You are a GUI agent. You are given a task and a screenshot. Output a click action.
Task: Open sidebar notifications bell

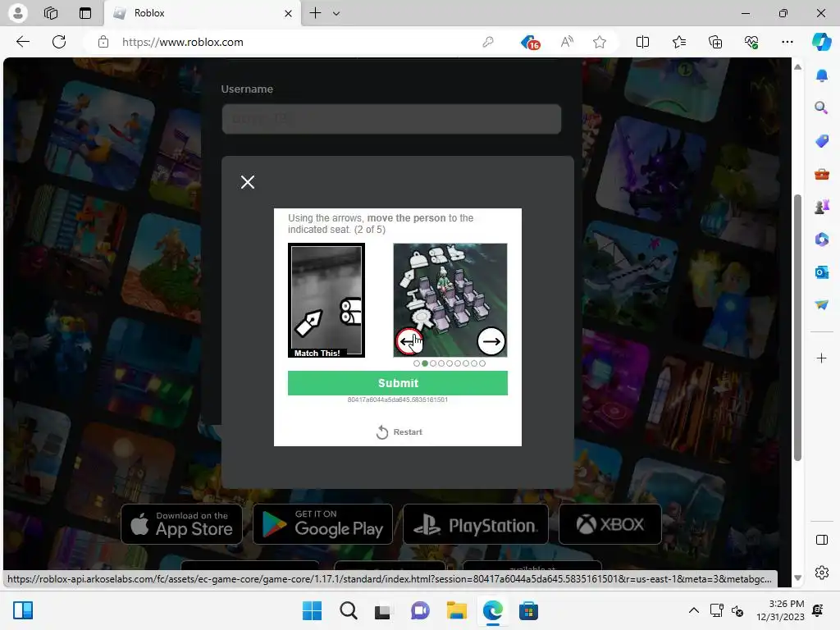click(x=822, y=75)
